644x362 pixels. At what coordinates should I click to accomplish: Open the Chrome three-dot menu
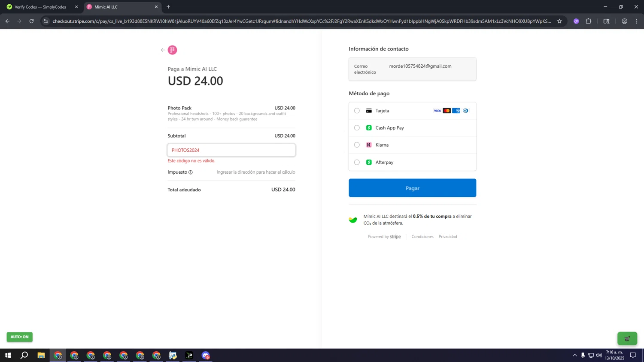click(637, 21)
